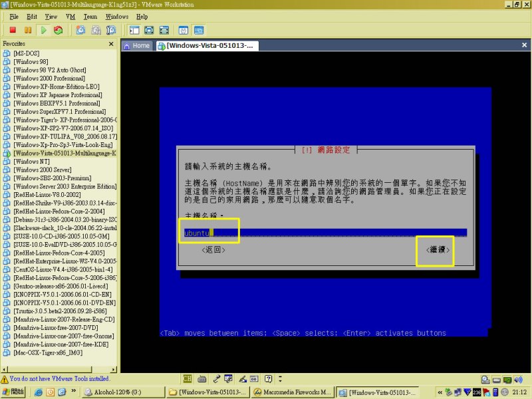The height and width of the screenshot is (399, 532).
Task: Select [KNOPPIX-V5.0.1-2006.06.01-CD-EN] favorite
Action: pyautogui.click(x=63, y=295)
